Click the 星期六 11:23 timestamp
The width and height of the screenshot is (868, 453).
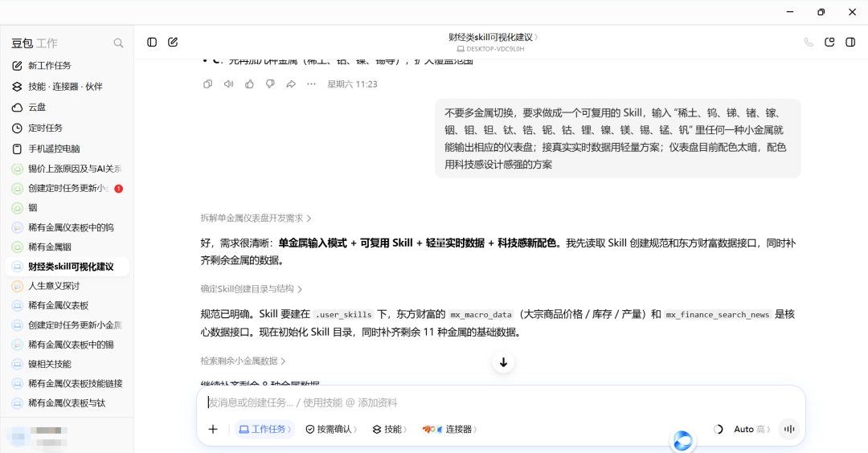click(352, 84)
